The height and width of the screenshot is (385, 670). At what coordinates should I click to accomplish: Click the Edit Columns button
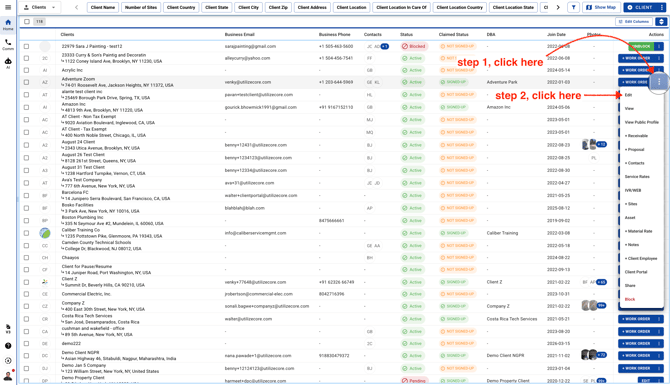634,21
